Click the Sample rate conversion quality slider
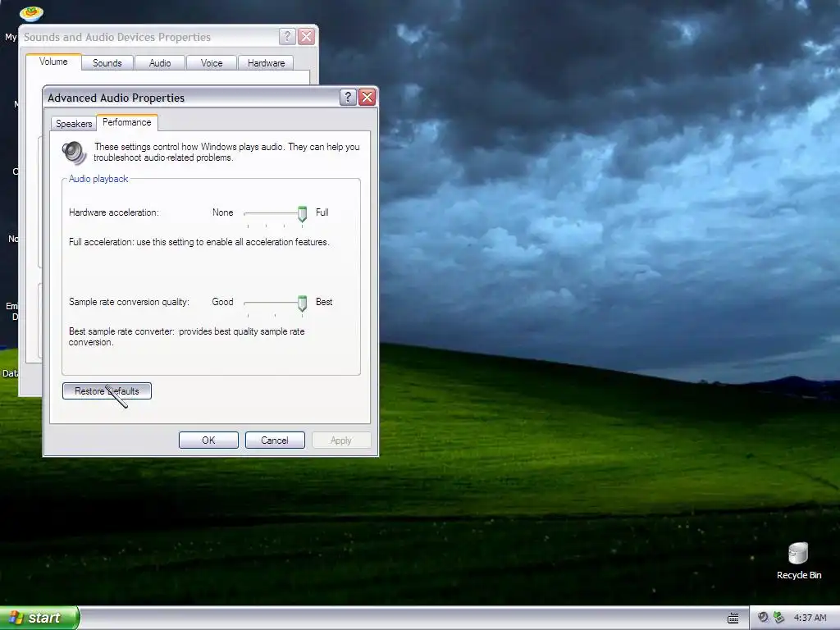840x630 pixels. pyautogui.click(x=275, y=304)
